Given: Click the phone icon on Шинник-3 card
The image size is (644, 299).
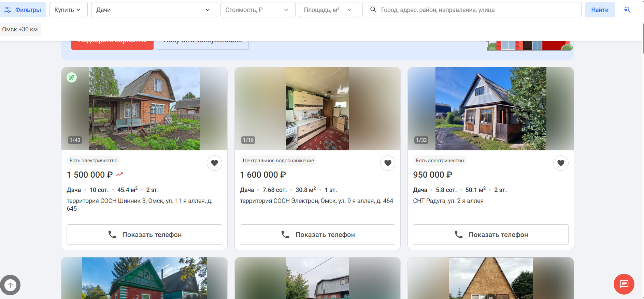Looking at the screenshot, I should [x=112, y=235].
